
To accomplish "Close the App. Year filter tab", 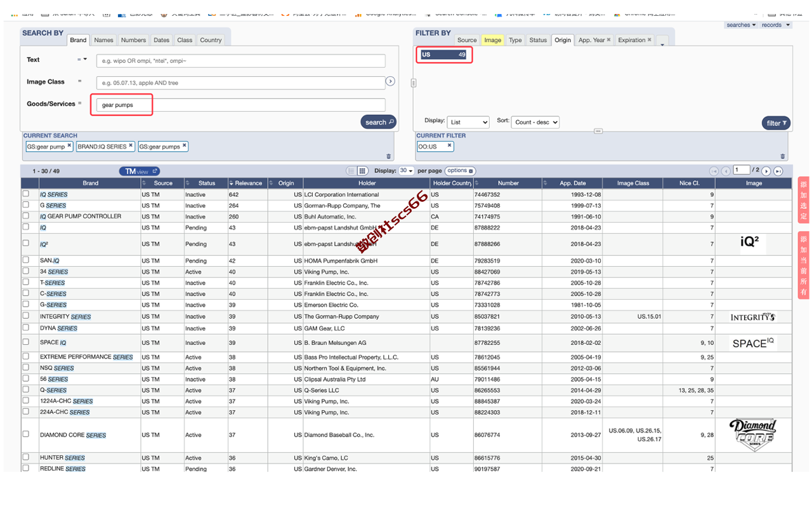I will [x=608, y=39].
